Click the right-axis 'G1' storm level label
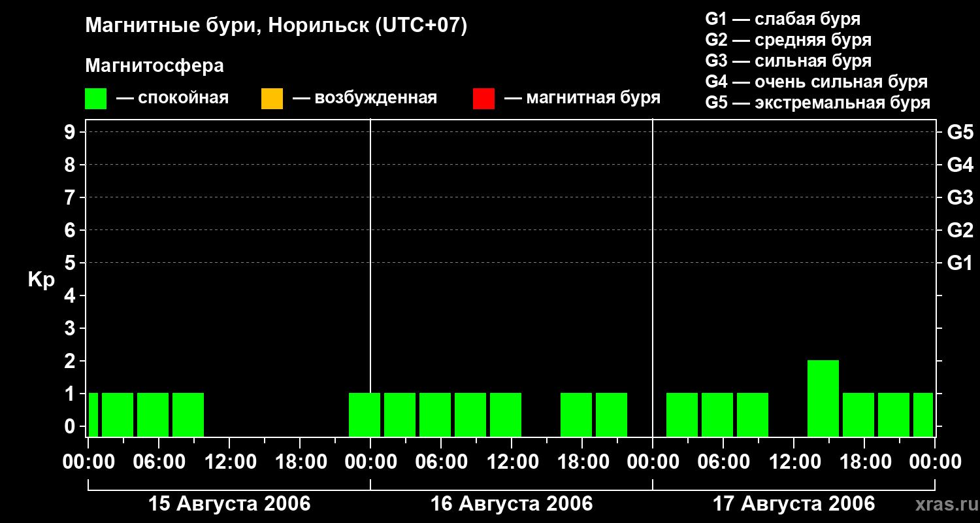The width and height of the screenshot is (980, 523). tap(960, 263)
